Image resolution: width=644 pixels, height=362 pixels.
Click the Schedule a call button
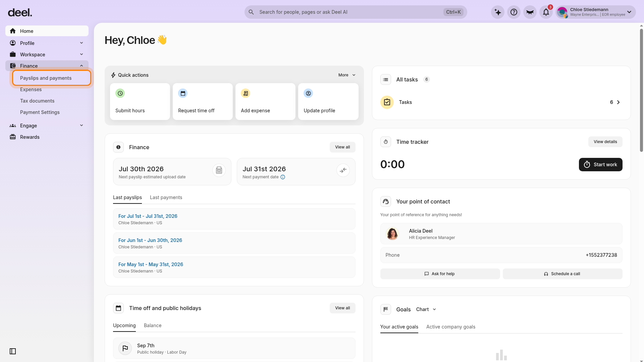[562, 274]
